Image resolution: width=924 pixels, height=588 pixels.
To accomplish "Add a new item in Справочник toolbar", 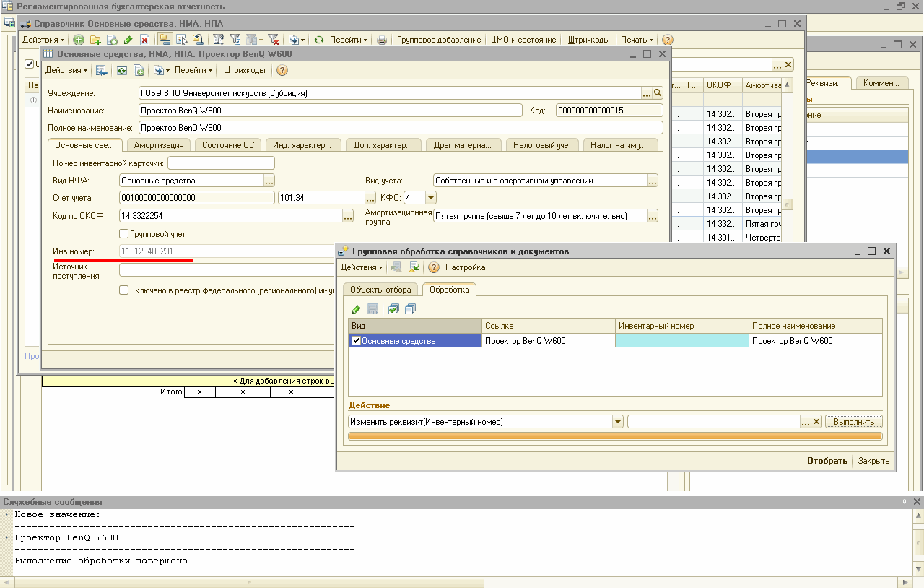I will click(78, 40).
